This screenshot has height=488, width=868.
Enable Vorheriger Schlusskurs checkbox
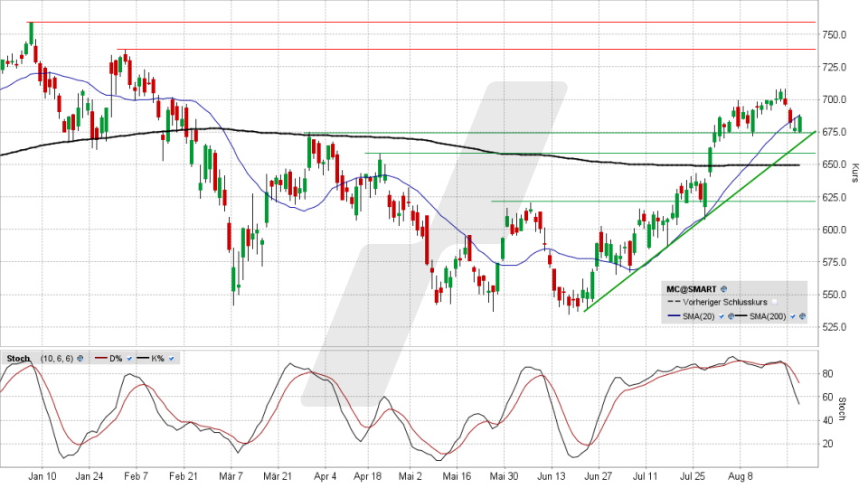[x=774, y=302]
